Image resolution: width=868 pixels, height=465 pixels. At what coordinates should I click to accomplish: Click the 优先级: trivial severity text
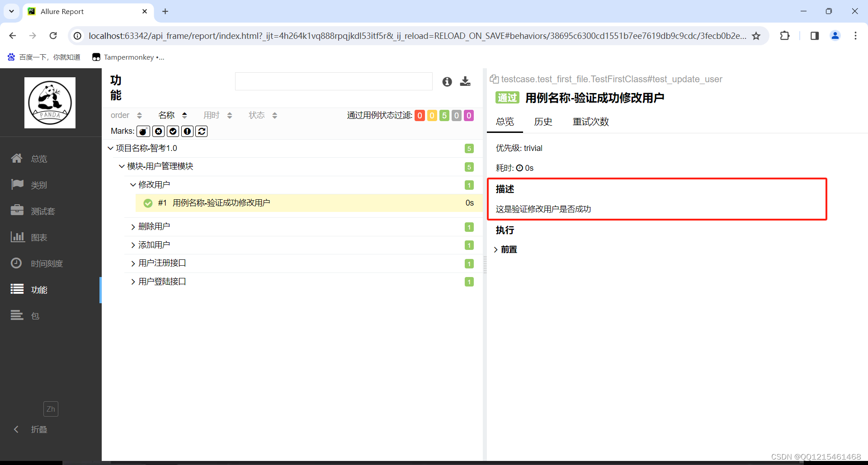(x=519, y=148)
